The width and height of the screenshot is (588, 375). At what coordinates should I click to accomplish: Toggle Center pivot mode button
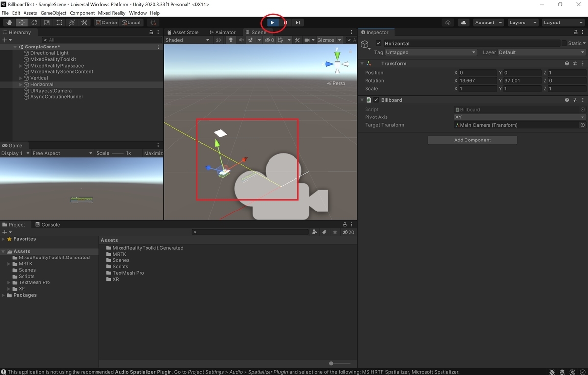(107, 23)
